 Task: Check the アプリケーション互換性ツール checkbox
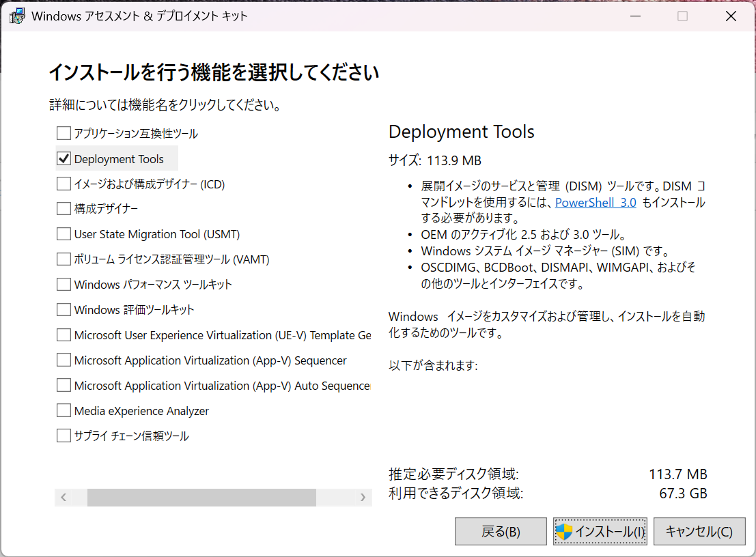point(64,133)
